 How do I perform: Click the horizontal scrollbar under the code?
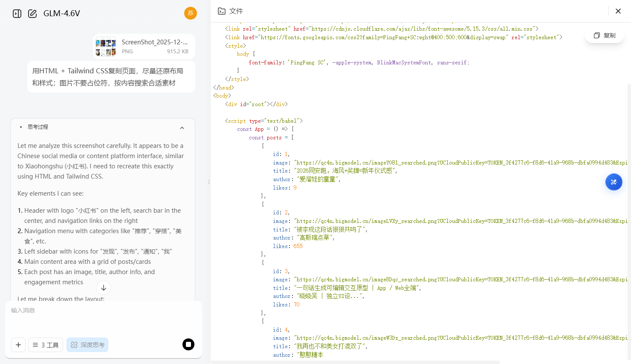[x=355, y=362]
